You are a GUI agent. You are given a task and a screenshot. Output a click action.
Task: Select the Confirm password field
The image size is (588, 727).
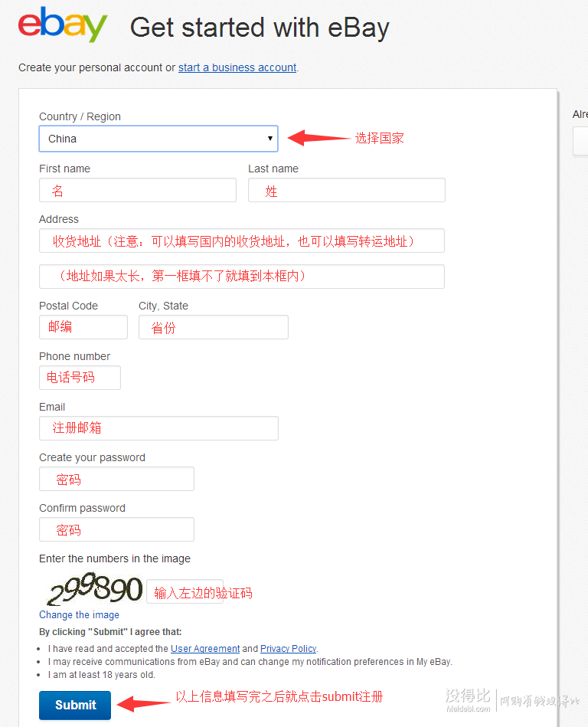117,529
